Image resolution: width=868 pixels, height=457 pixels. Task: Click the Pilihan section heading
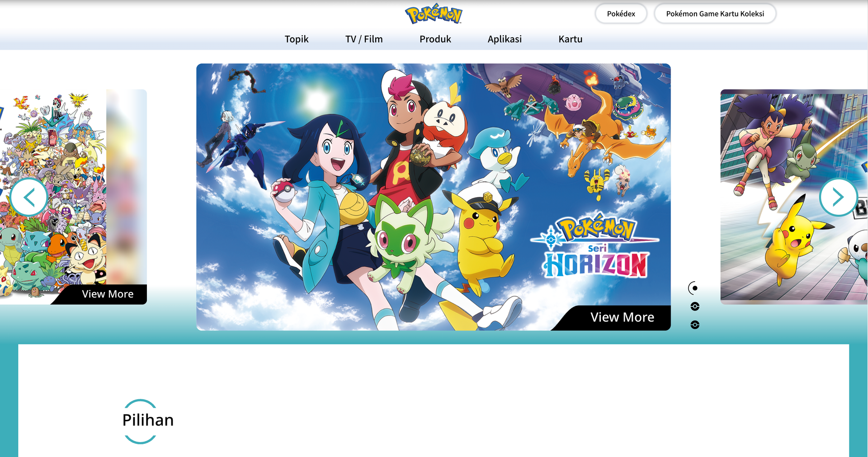[x=148, y=420]
